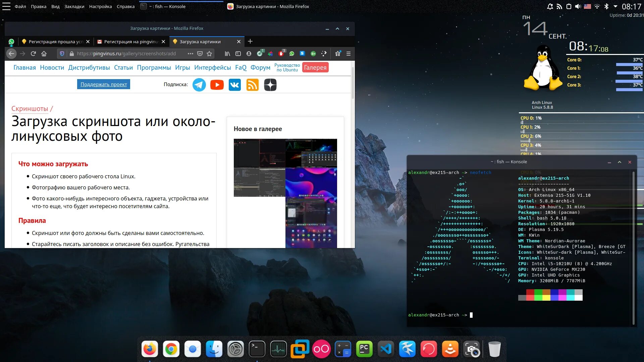The width and height of the screenshot is (644, 362).
Task: Open top-left dark gallery thumbnail
Action: pos(259,153)
